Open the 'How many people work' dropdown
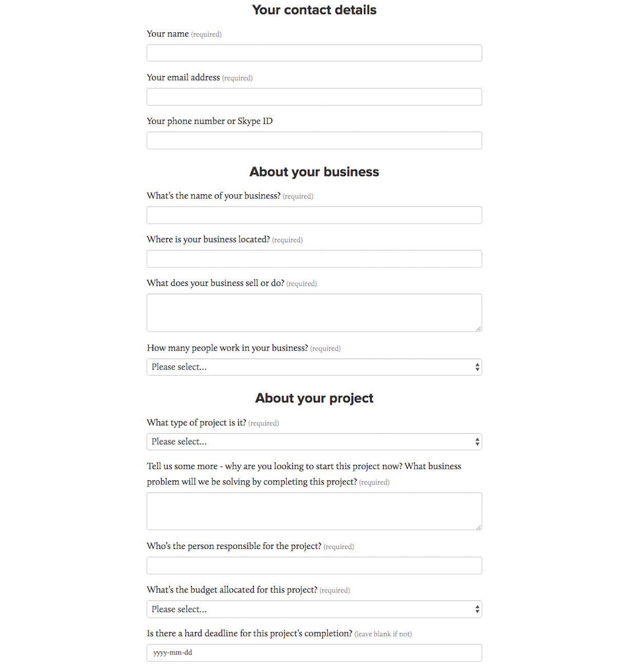The image size is (623, 672). 314,367
